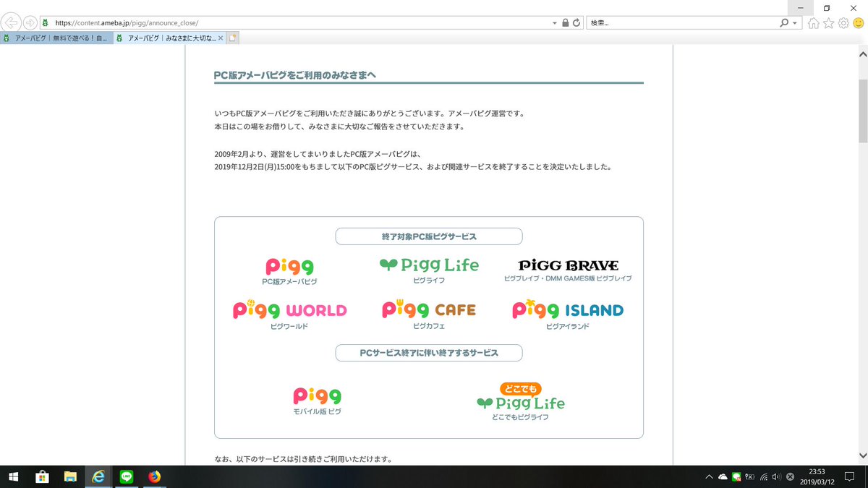Click the battery status tray icon
The width and height of the screenshot is (868, 488).
749,476
